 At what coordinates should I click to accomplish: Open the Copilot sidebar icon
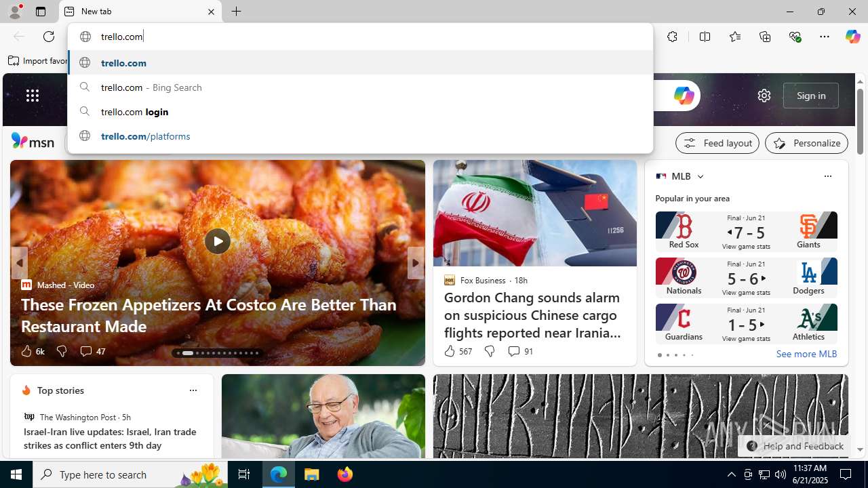[852, 37]
